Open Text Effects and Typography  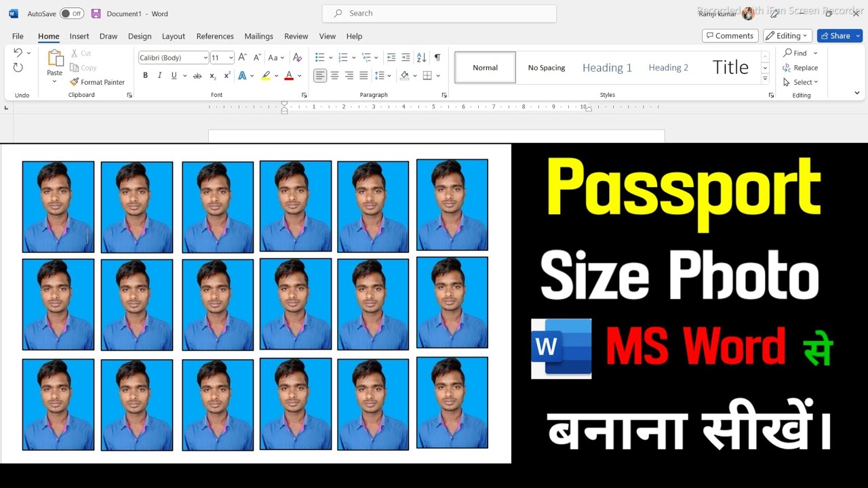pos(242,75)
